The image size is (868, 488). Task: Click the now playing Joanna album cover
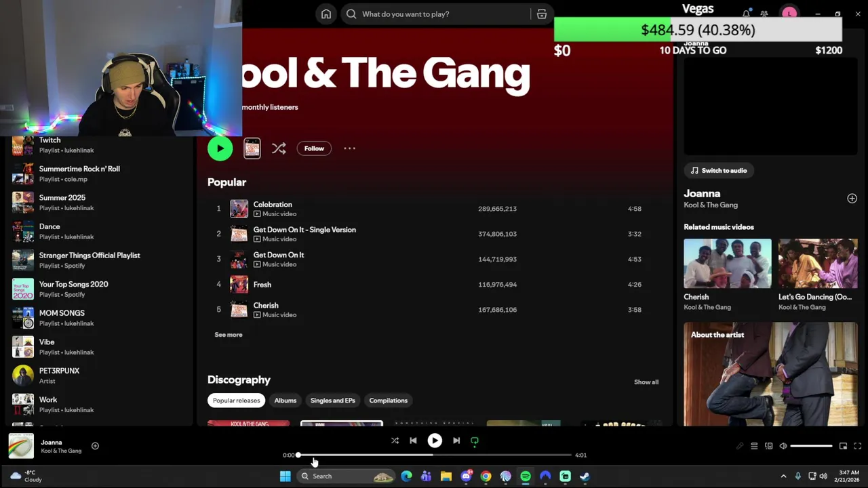tap(21, 446)
